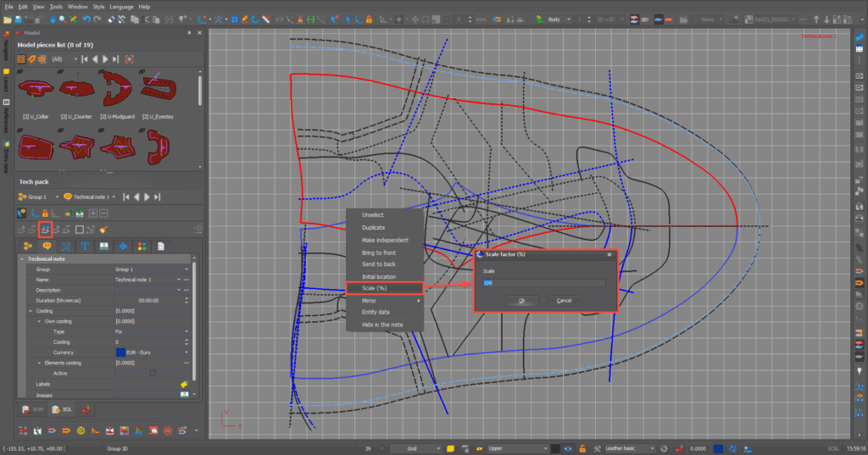This screenshot has width=868, height=455.
Task: Click the Undo arrow in the toolbar
Action: click(x=86, y=19)
